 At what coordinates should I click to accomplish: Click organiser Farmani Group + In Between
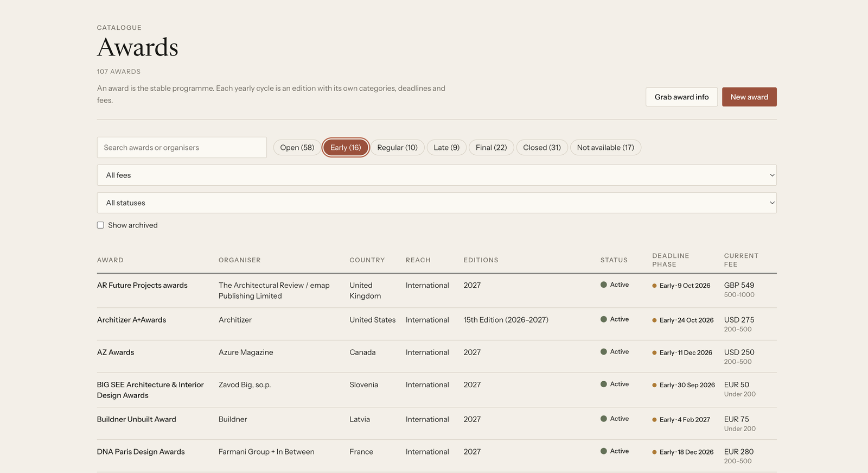266,452
